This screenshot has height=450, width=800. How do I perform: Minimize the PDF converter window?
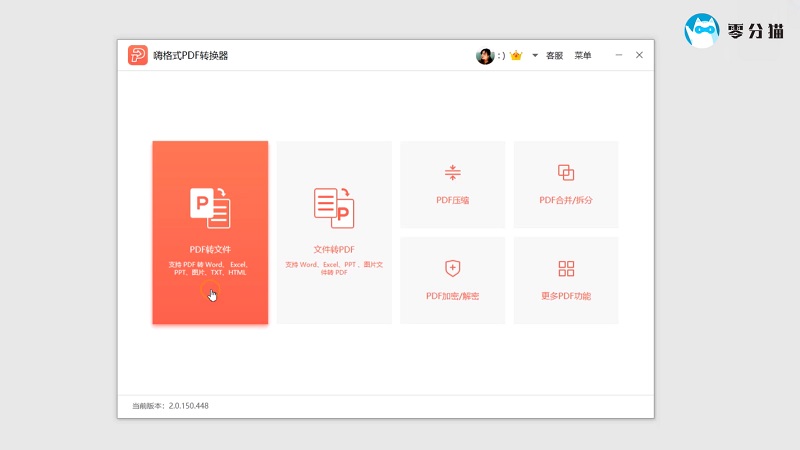[x=619, y=55]
